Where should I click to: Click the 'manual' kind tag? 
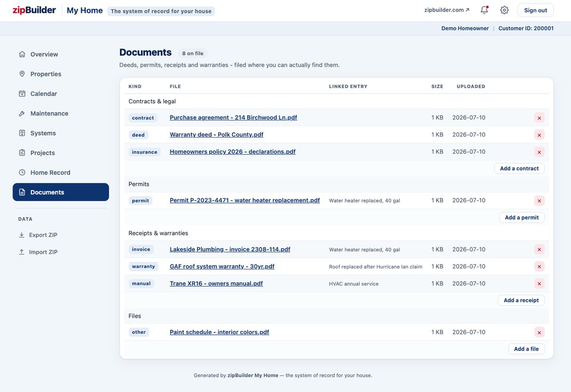coord(141,283)
